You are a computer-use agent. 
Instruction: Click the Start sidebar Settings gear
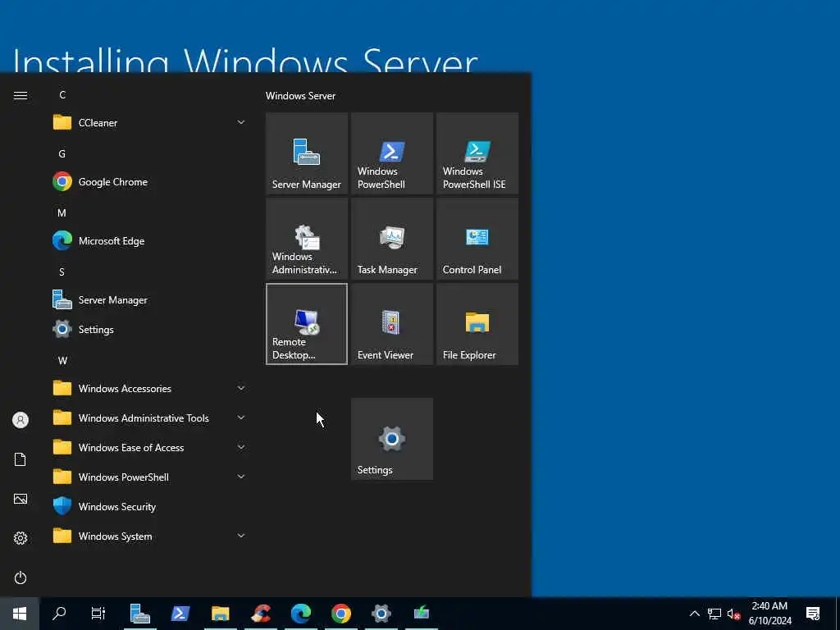(x=21, y=538)
